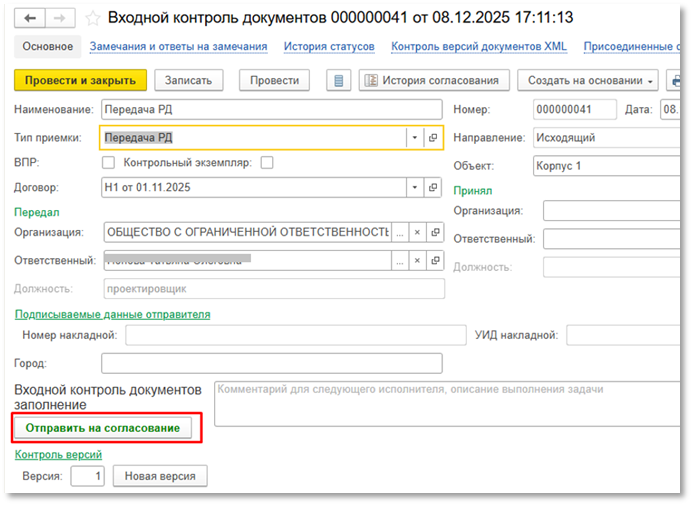693x506 pixels.
Task: Click the Провести и закрыть button
Action: click(80, 81)
